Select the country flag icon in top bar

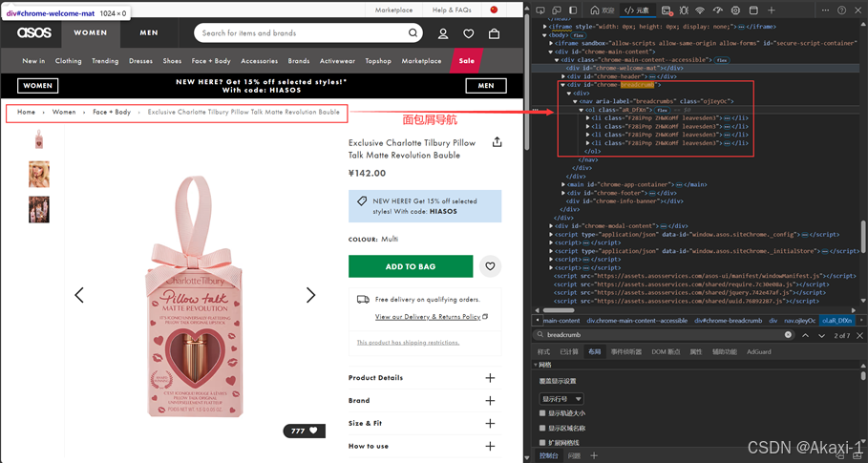(495, 10)
